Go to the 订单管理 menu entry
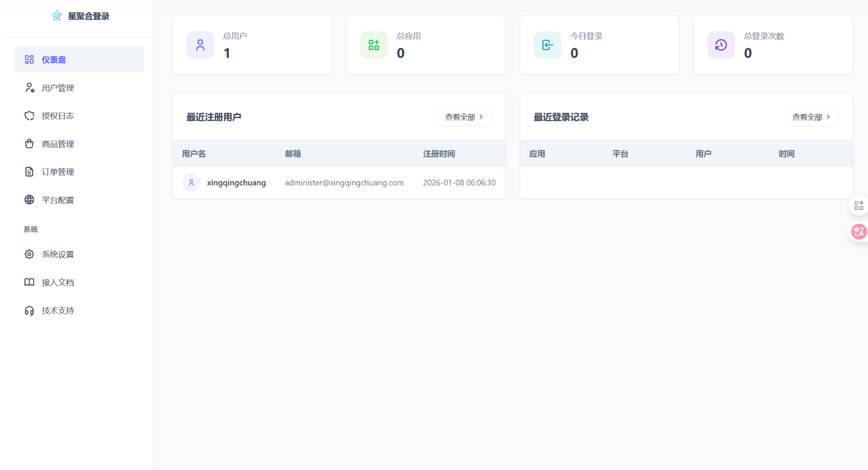Viewport: 868px width, 470px height. click(x=58, y=172)
